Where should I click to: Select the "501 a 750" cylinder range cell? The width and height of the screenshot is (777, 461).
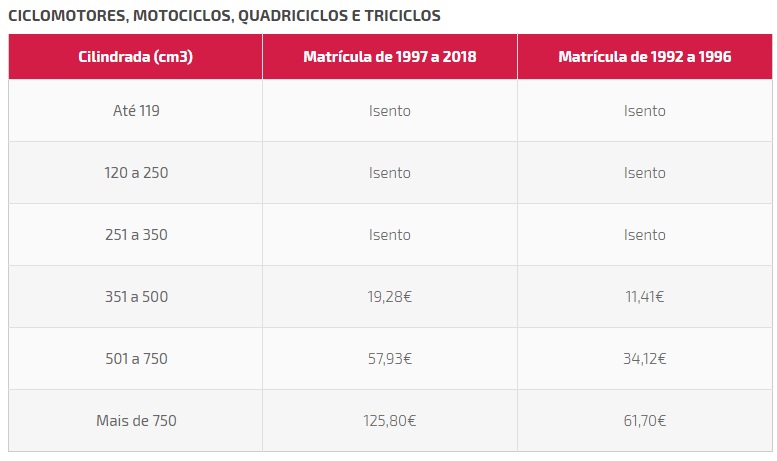136,359
